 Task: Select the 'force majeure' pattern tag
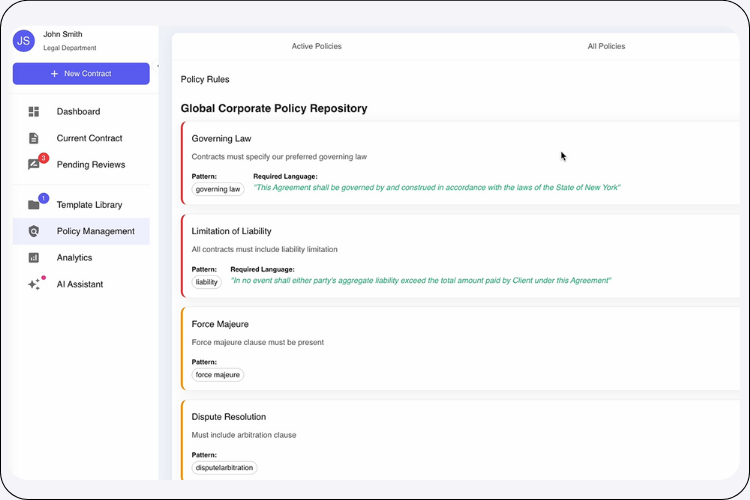[218, 375]
